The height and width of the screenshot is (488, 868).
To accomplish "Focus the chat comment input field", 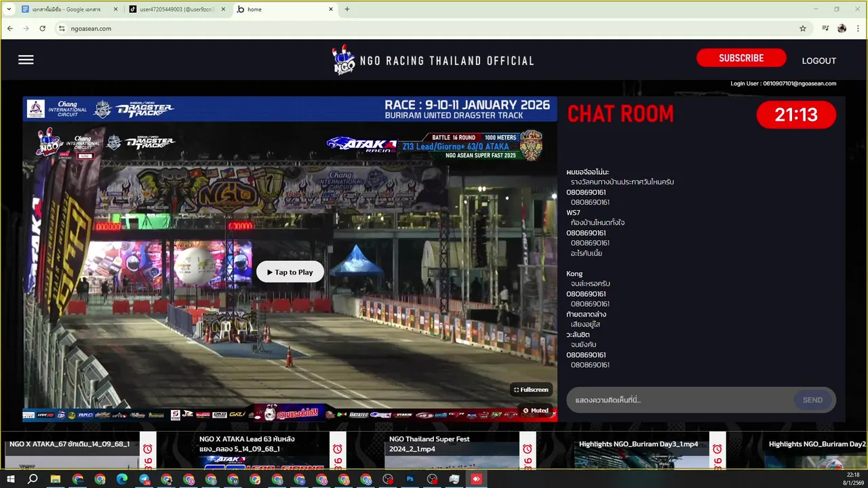I will pyautogui.click(x=679, y=400).
